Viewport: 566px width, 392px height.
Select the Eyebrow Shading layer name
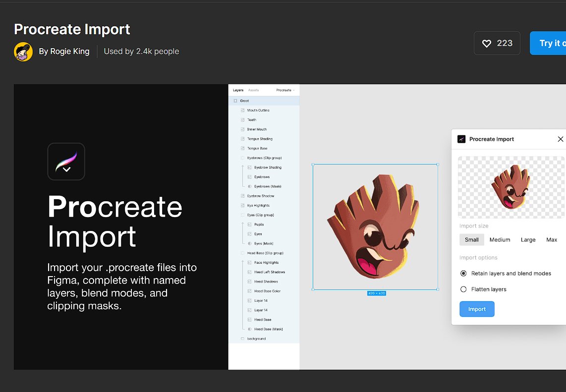pos(268,168)
